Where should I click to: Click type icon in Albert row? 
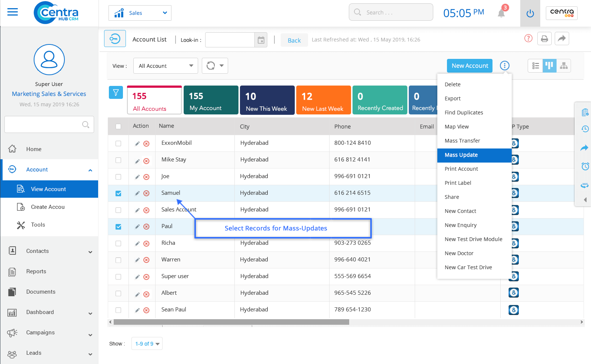pos(514,293)
